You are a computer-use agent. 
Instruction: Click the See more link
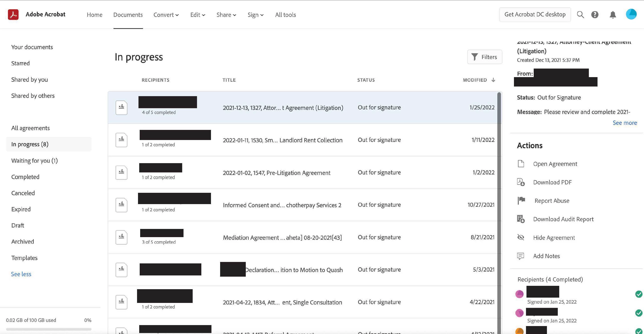click(624, 123)
